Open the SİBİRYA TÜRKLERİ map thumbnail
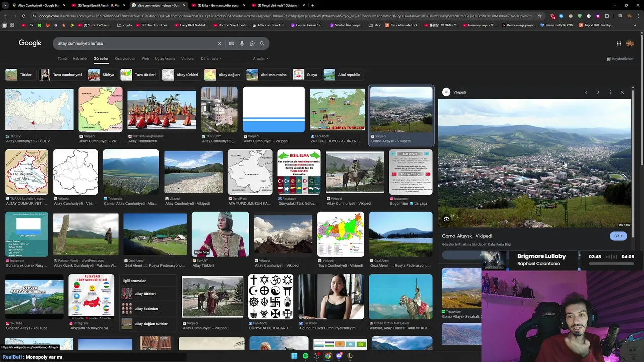The height and width of the screenshot is (362, 644). click(337, 110)
